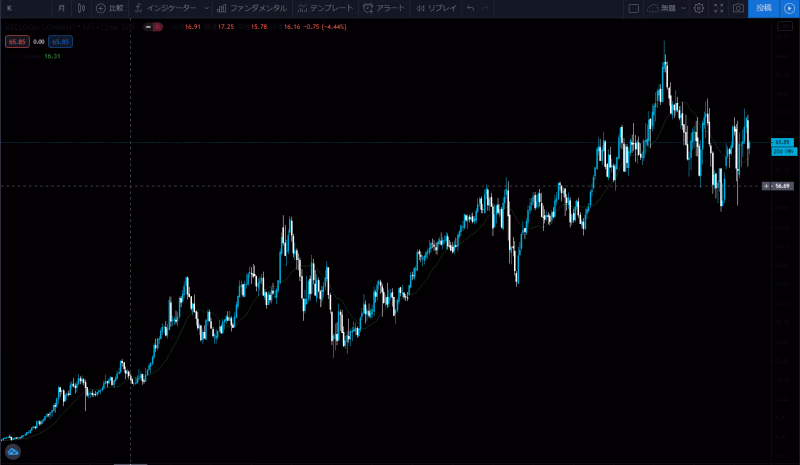Open the テンプレート menu
This screenshot has height=465, width=800.
click(x=325, y=8)
